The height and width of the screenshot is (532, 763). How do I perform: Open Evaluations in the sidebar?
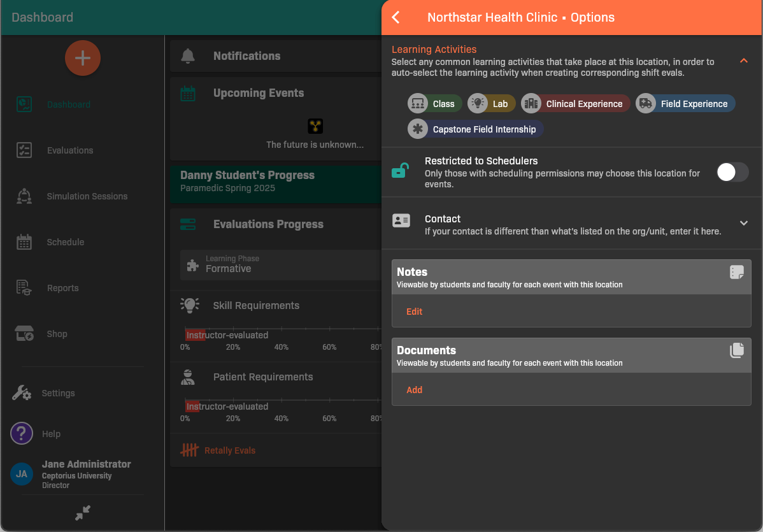click(69, 150)
